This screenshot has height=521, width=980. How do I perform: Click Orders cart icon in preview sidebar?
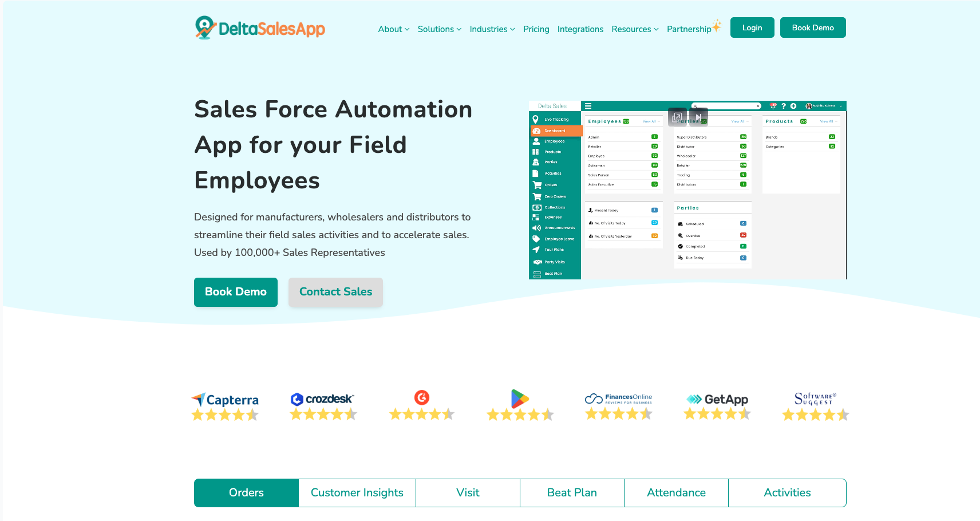point(537,185)
